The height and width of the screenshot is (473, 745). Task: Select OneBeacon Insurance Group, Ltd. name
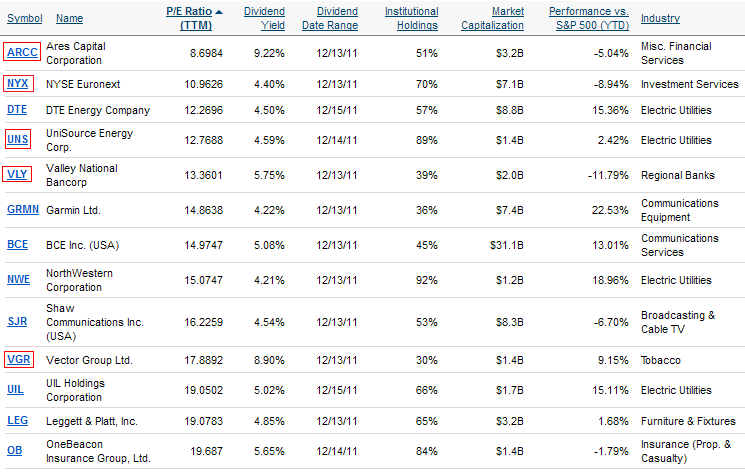tap(98, 451)
